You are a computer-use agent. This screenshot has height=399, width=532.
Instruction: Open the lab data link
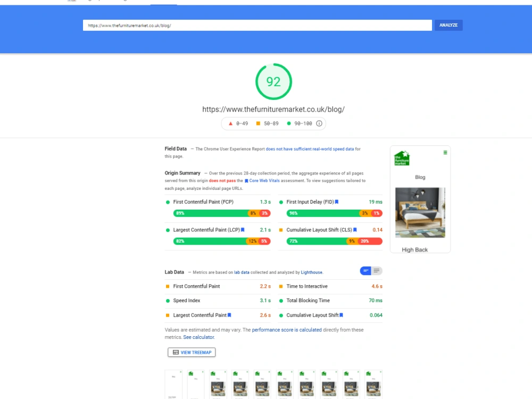[242, 272]
